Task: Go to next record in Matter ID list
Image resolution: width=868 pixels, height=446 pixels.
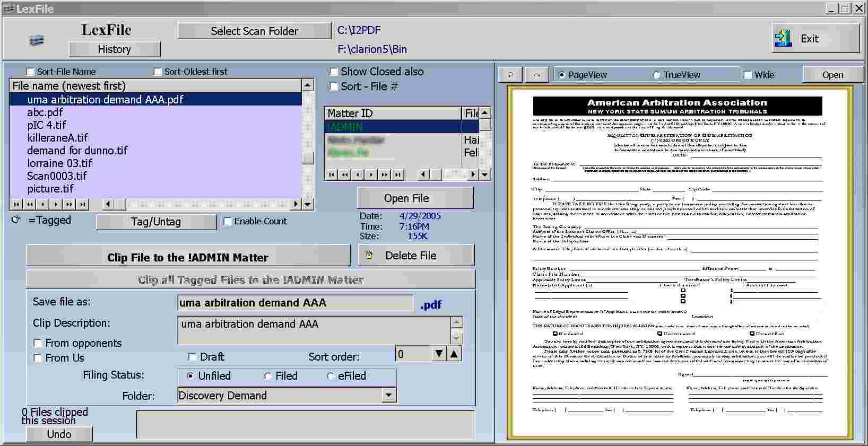Action: click(x=371, y=174)
